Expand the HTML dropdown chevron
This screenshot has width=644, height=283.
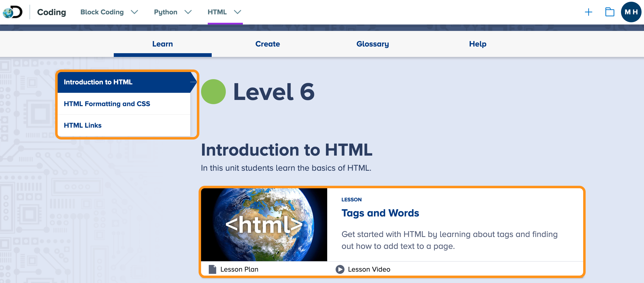pos(237,12)
